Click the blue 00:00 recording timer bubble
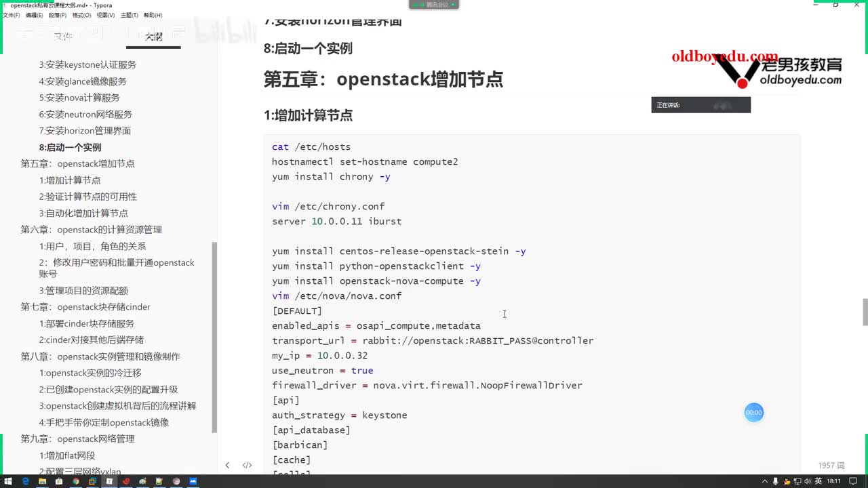Image resolution: width=868 pixels, height=488 pixels. tap(754, 412)
